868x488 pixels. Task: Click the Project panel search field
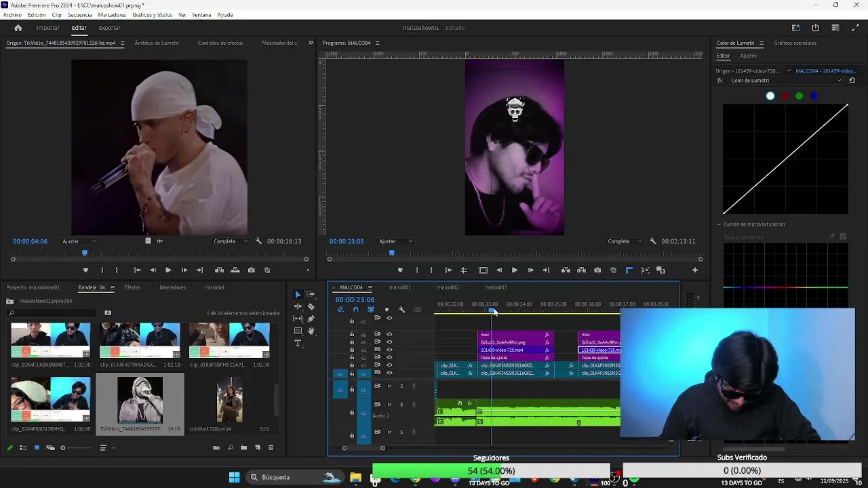click(x=53, y=313)
